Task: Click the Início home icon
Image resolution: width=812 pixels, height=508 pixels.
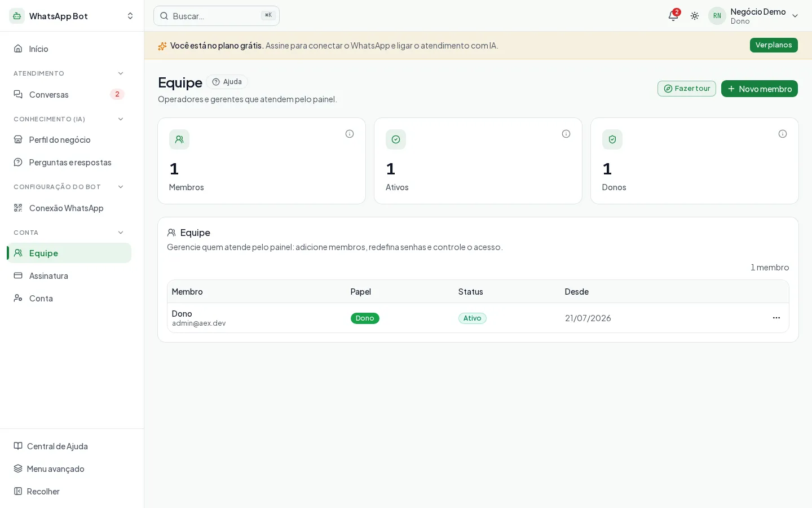Action: coord(18,49)
